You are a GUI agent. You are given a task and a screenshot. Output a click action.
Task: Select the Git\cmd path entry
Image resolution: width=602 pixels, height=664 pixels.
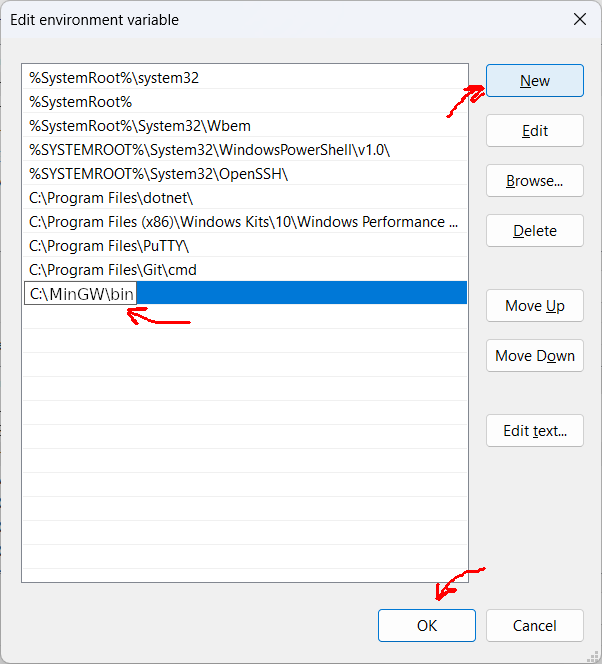pyautogui.click(x=245, y=270)
